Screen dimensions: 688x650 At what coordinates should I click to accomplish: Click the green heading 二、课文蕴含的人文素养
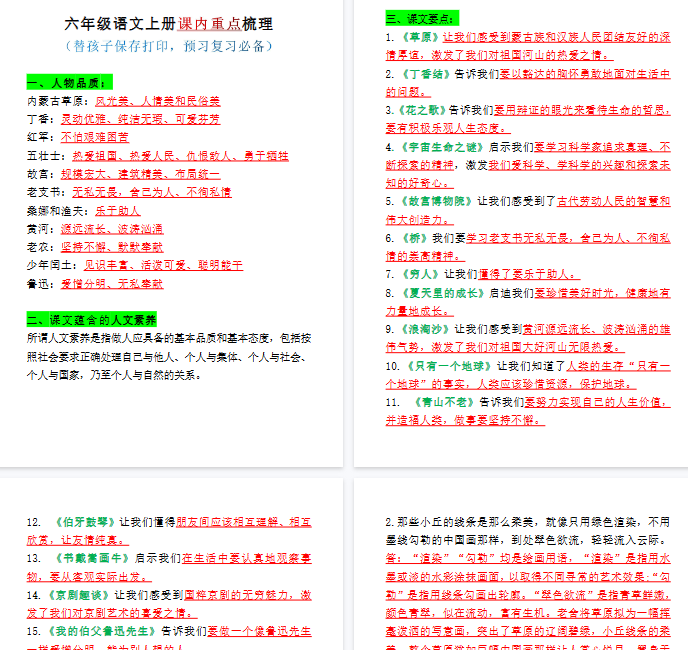click(91, 320)
